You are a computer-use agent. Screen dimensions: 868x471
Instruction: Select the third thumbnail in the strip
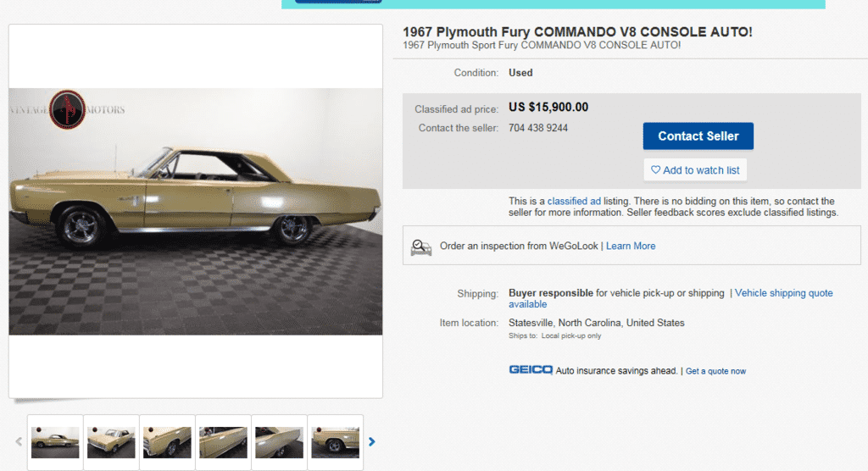[x=167, y=441]
